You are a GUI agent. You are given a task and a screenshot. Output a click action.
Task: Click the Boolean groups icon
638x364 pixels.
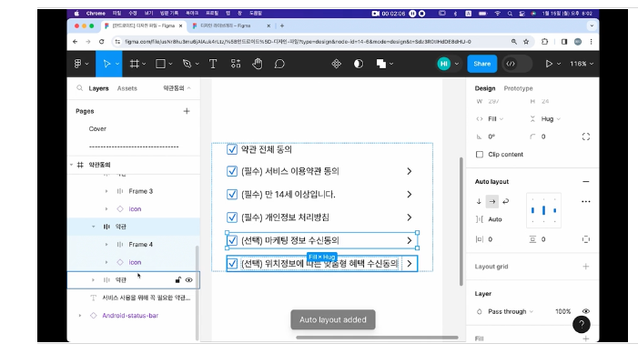click(380, 64)
